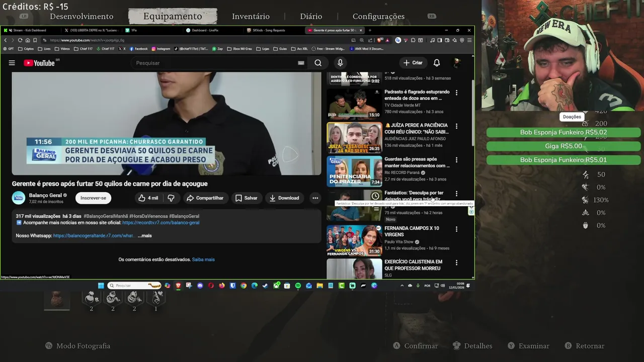This screenshot has height=362, width=644.
Task: Open Discord from the taskbar
Action: [200, 286]
